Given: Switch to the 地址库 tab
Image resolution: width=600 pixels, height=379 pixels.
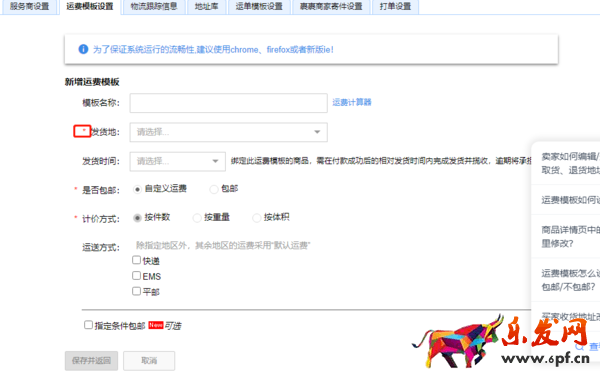Looking at the screenshot, I should [206, 7].
